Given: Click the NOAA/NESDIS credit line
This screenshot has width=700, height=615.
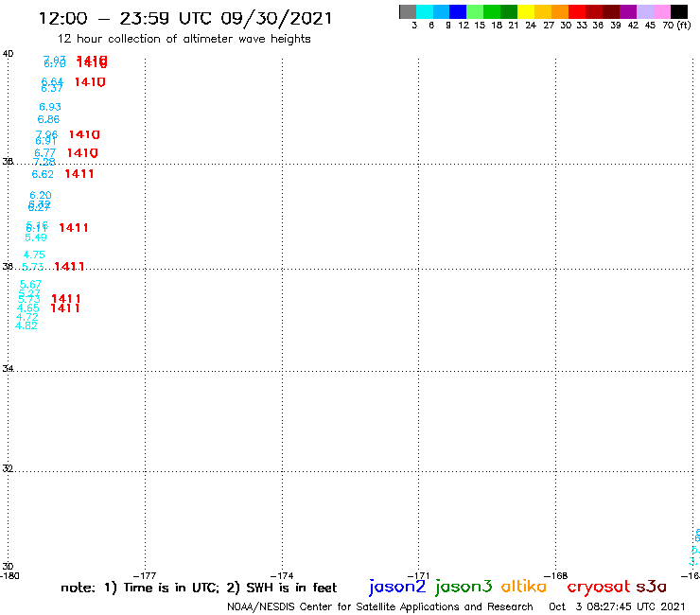Looking at the screenshot, I should (380, 606).
